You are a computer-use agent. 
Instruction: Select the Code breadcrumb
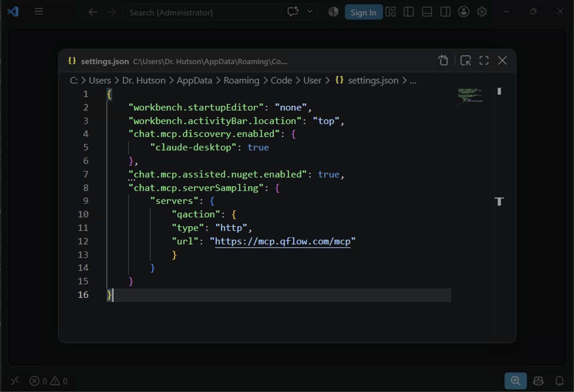point(281,80)
